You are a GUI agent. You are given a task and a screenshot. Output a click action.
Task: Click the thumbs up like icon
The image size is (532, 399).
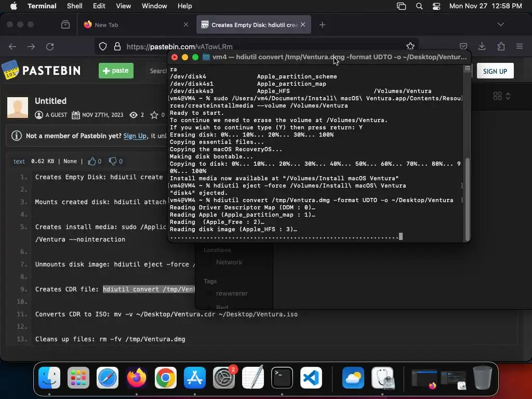91,161
